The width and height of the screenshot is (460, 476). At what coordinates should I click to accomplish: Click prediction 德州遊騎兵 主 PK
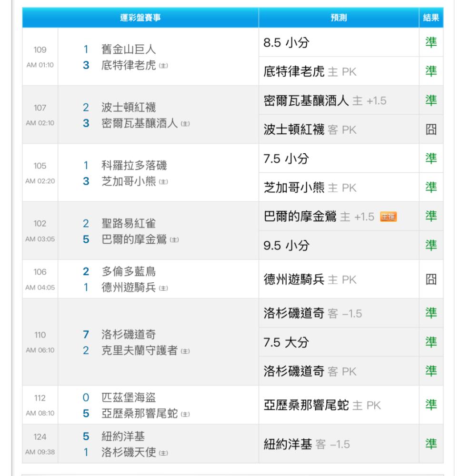point(310,279)
